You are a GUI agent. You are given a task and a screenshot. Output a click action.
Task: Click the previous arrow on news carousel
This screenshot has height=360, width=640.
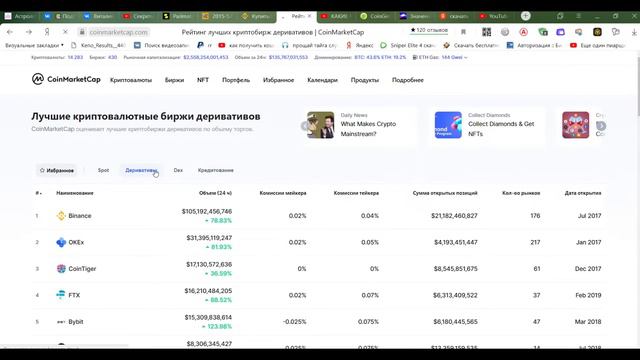click(x=305, y=126)
